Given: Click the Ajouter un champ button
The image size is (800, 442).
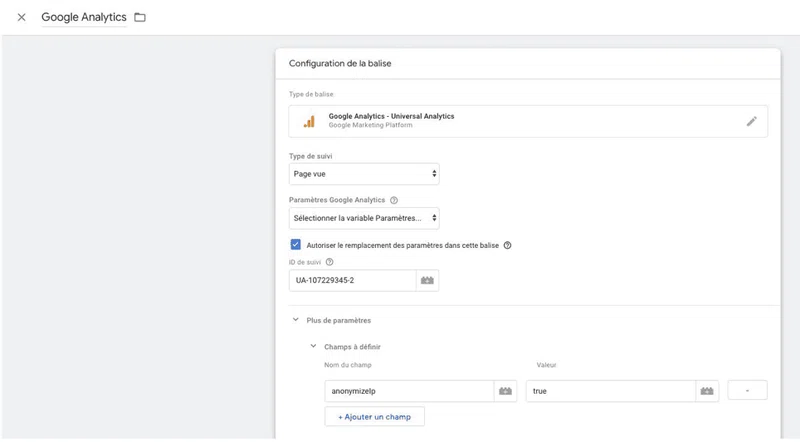Looking at the screenshot, I should pos(374,416).
